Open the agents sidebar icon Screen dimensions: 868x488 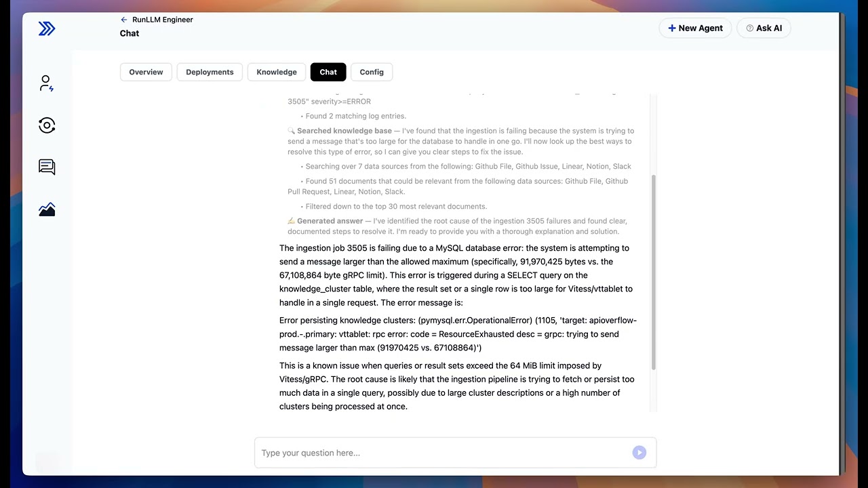(x=47, y=83)
